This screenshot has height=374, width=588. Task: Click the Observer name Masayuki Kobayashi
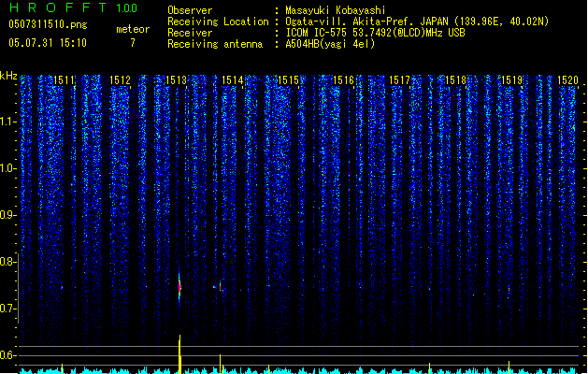336,10
